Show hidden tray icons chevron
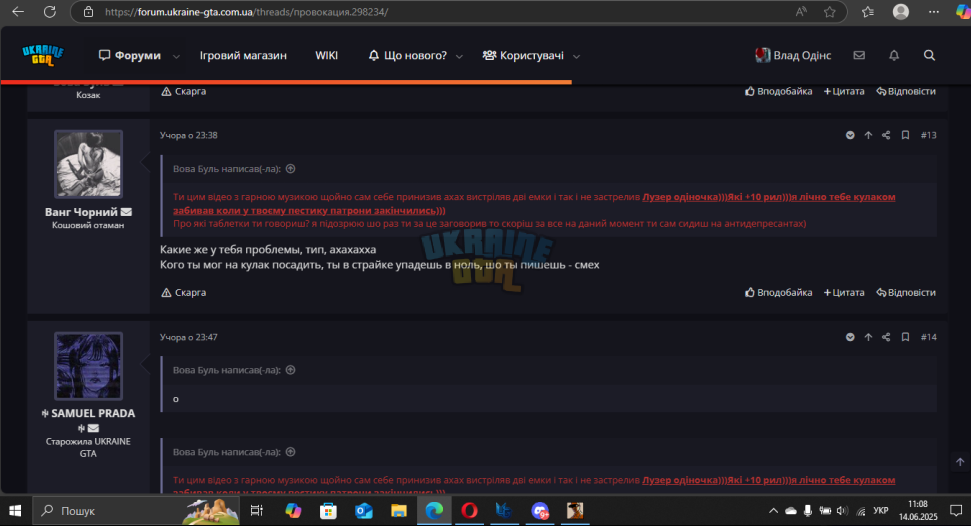This screenshot has height=526, width=971. pyautogui.click(x=773, y=511)
